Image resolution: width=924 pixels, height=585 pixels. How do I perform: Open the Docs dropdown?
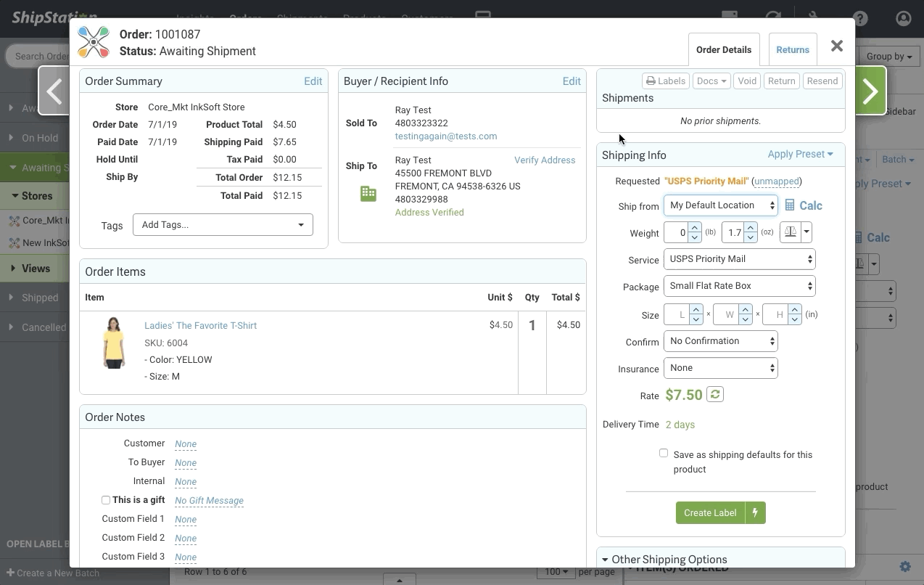[711, 81]
